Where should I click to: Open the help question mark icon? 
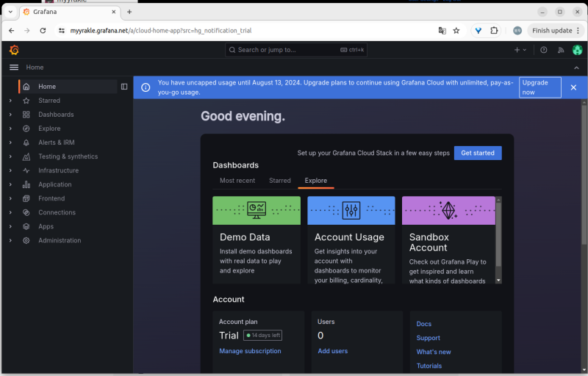coord(544,50)
